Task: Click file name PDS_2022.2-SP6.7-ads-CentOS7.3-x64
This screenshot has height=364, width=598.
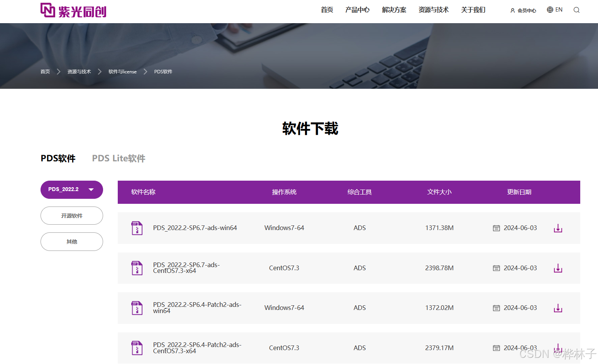Action: click(186, 268)
